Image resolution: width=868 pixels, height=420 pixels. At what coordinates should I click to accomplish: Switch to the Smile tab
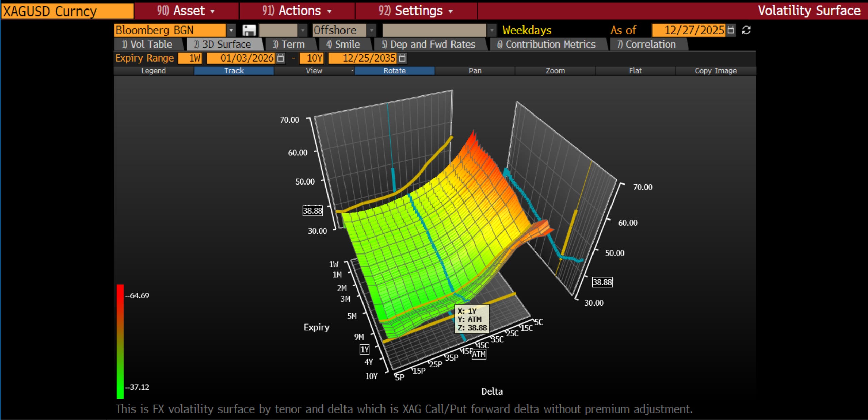[x=343, y=45]
